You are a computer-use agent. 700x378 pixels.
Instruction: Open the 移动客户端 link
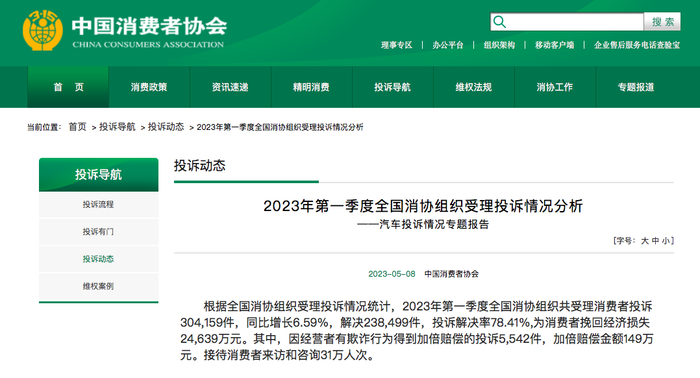(554, 45)
